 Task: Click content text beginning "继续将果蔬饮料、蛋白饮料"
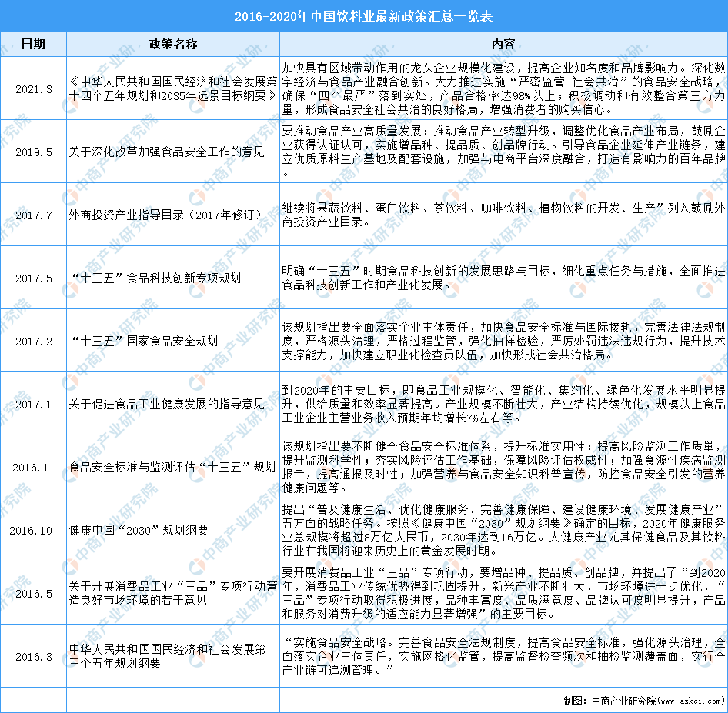coord(503,215)
